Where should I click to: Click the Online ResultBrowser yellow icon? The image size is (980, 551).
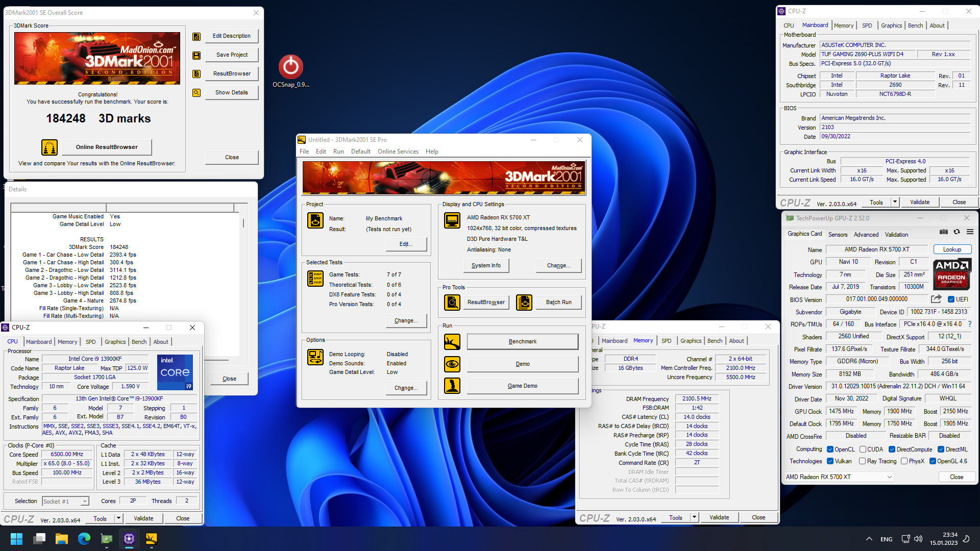click(50, 147)
